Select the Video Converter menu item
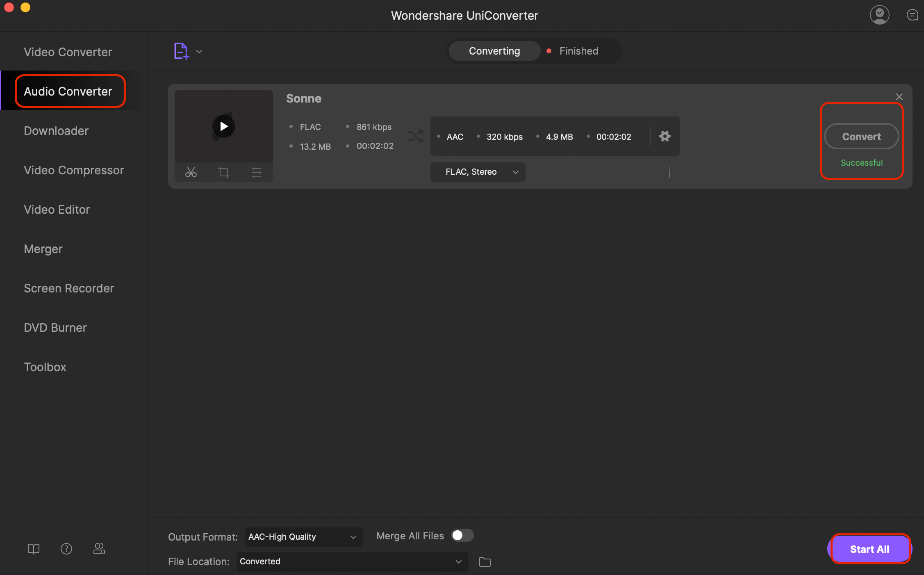The width and height of the screenshot is (924, 575). [68, 51]
